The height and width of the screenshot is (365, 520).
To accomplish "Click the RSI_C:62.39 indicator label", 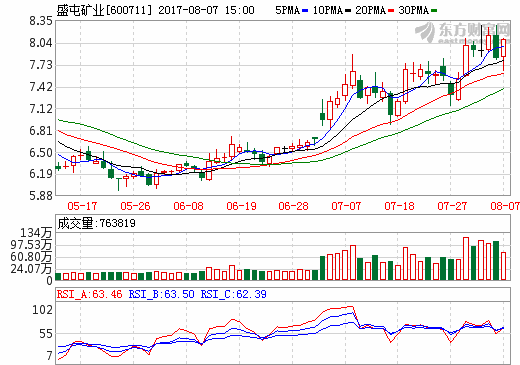I will pyautogui.click(x=233, y=294).
